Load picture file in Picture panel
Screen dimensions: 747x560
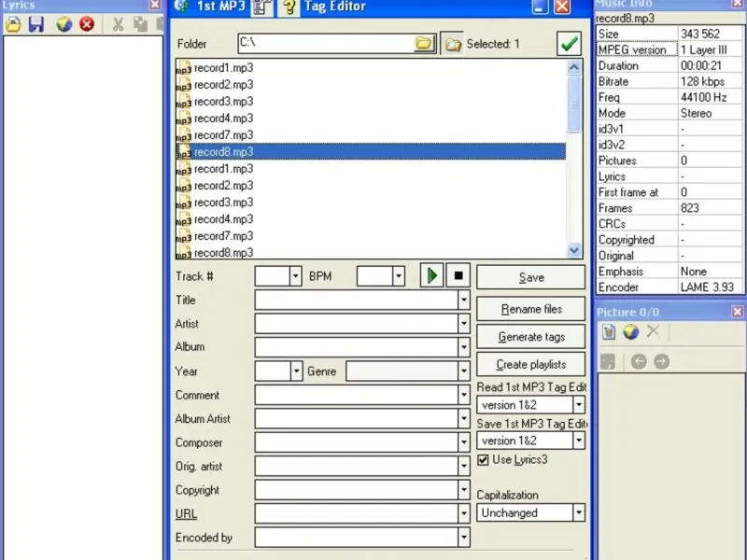(x=609, y=332)
